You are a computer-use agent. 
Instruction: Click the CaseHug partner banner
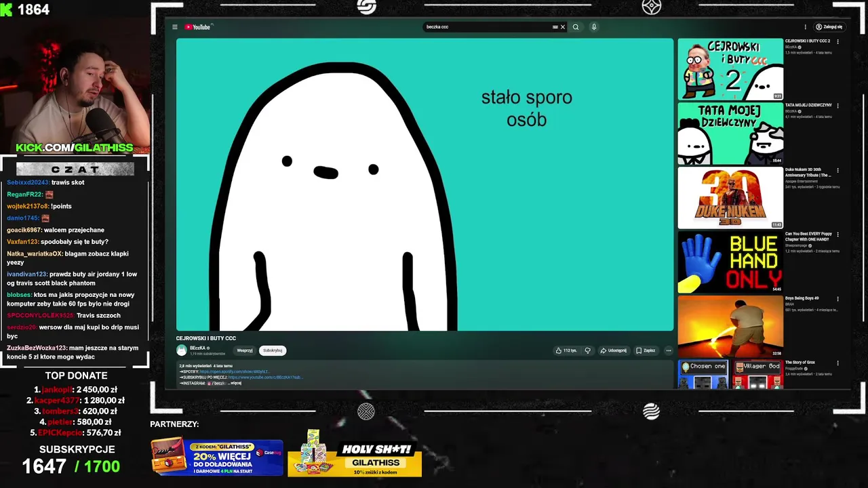(217, 457)
